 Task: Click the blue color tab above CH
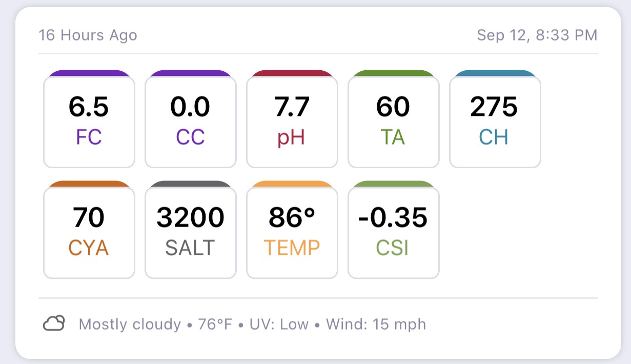(x=495, y=73)
